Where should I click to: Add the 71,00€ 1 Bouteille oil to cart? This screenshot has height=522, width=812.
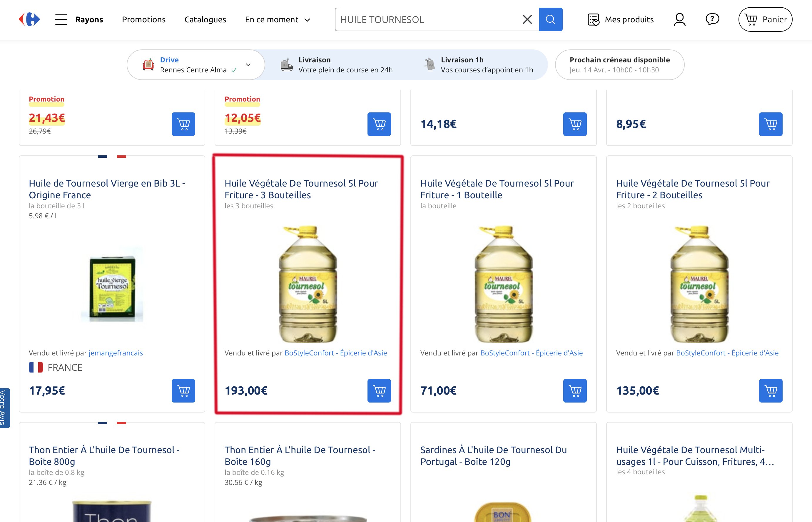[x=575, y=390]
